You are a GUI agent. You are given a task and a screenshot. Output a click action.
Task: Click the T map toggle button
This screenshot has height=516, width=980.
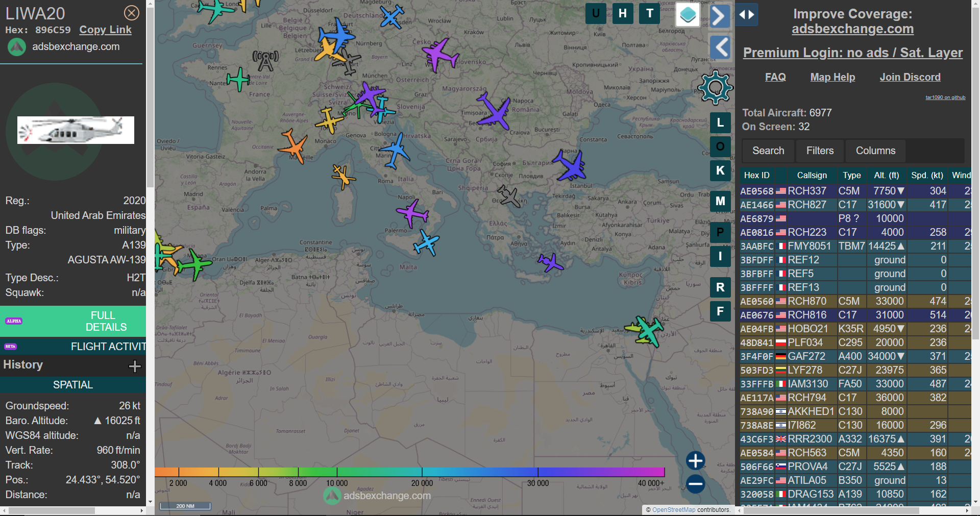click(x=650, y=13)
